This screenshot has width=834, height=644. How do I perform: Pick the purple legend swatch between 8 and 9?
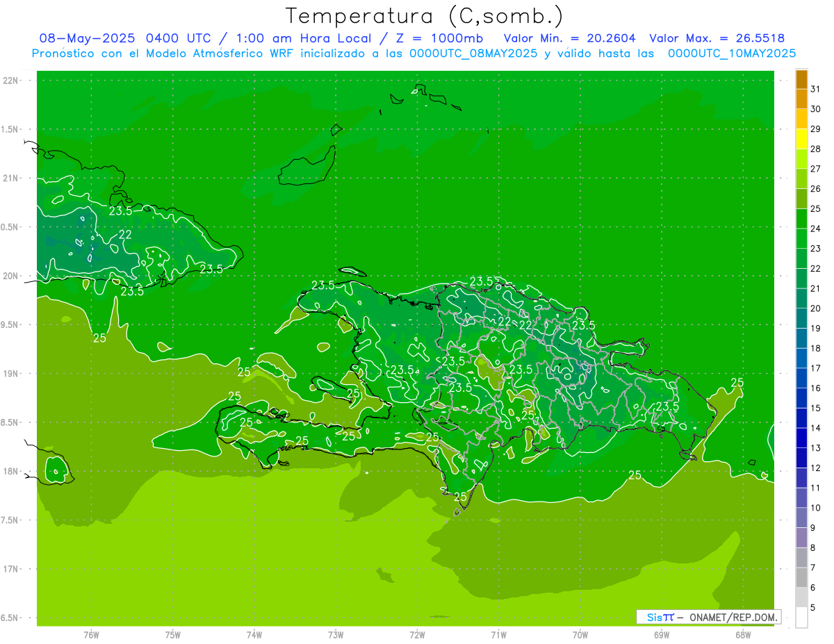pos(801,538)
